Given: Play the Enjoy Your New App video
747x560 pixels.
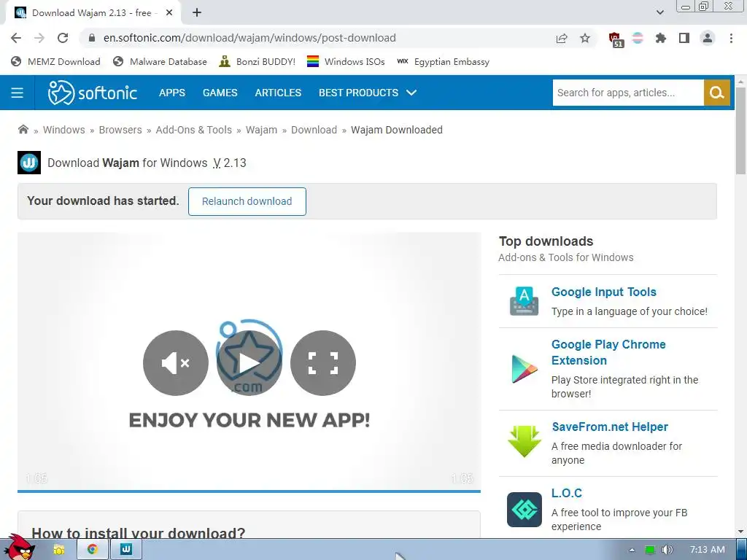Looking at the screenshot, I should [x=249, y=363].
